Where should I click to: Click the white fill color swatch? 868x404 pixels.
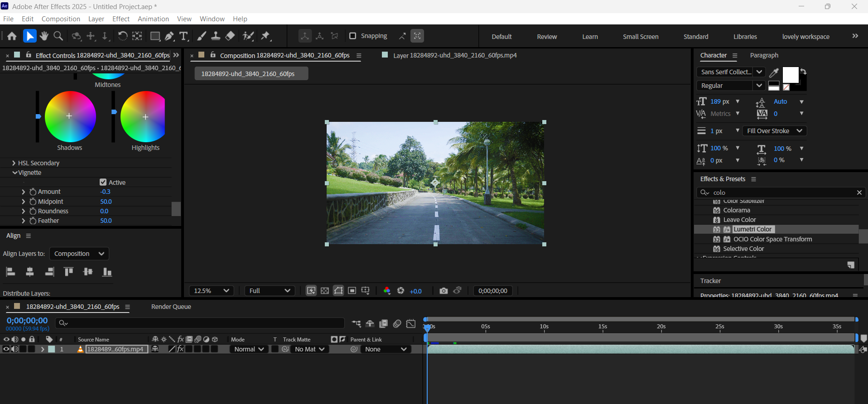tap(791, 75)
